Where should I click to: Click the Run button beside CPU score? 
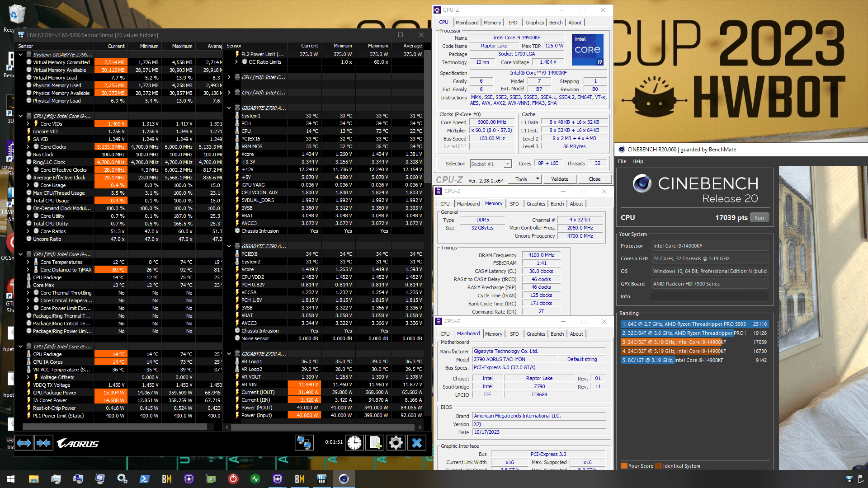click(759, 218)
